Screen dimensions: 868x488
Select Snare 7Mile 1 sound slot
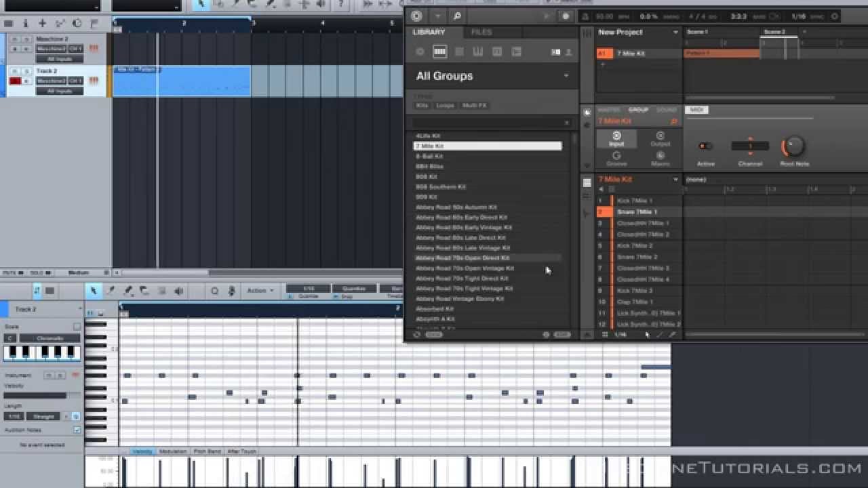click(639, 212)
